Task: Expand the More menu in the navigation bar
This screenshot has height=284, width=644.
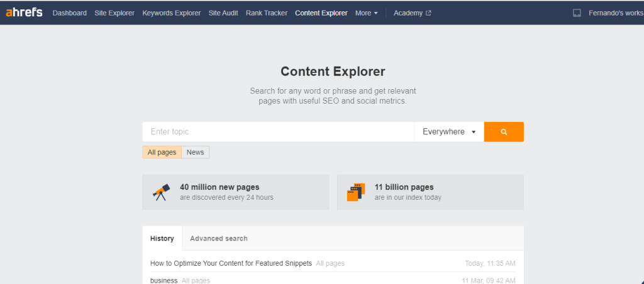Action: (x=367, y=13)
